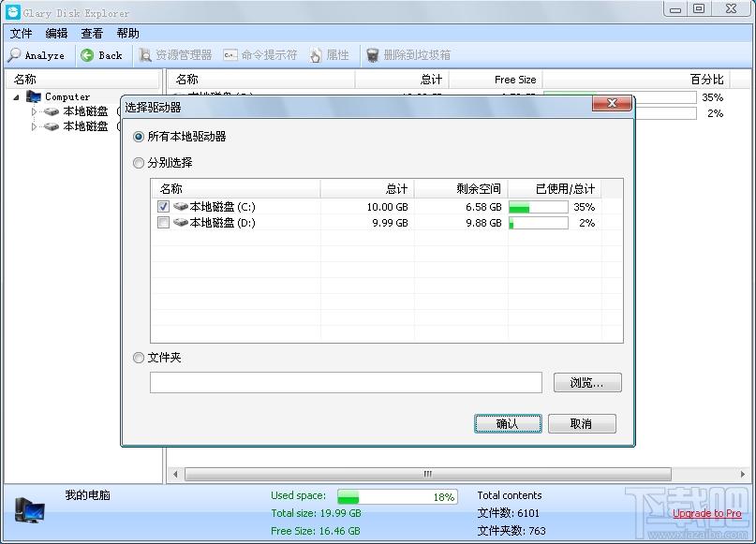Click 文件夹数: 763 status text
The height and width of the screenshot is (544, 756).
(x=511, y=531)
